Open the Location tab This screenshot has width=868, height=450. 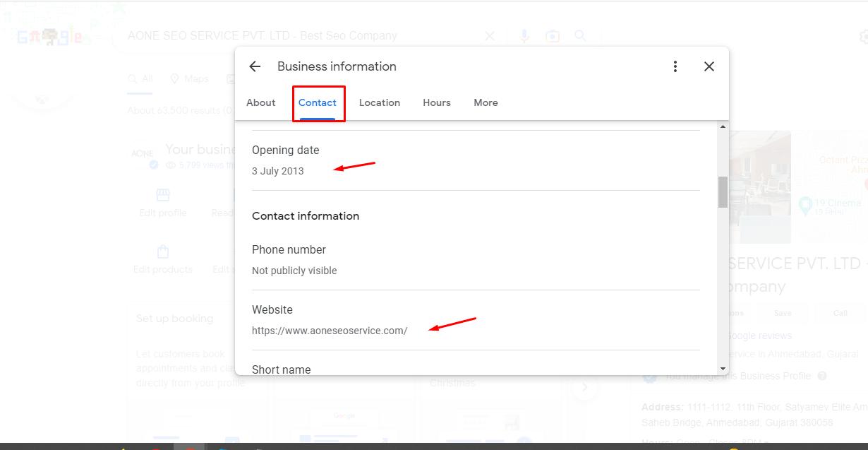[x=380, y=102]
